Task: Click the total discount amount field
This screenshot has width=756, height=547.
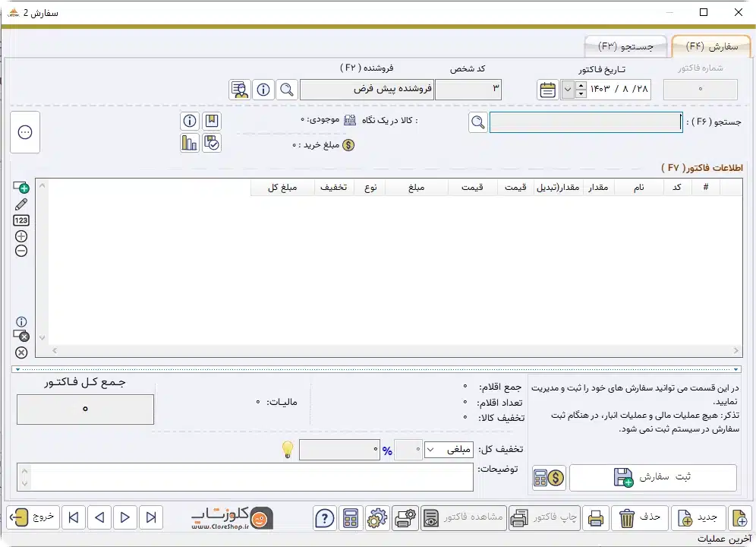Action: tap(339, 450)
